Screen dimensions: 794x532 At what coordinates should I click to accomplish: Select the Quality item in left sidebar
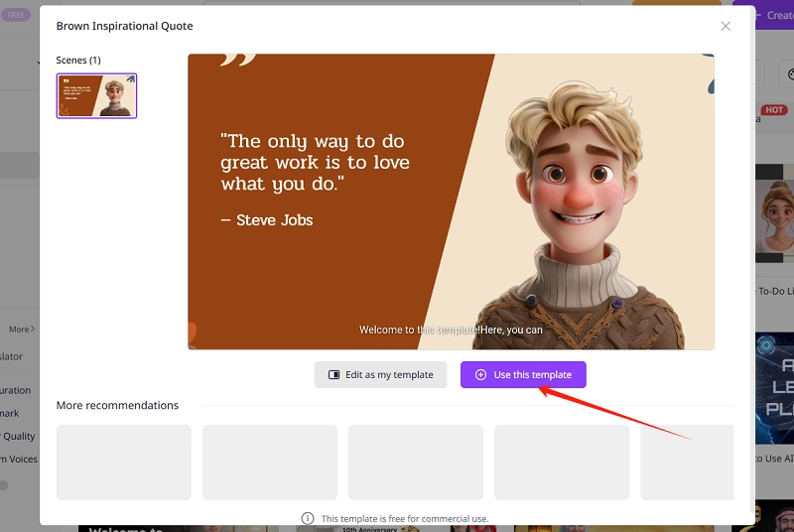tap(18, 436)
